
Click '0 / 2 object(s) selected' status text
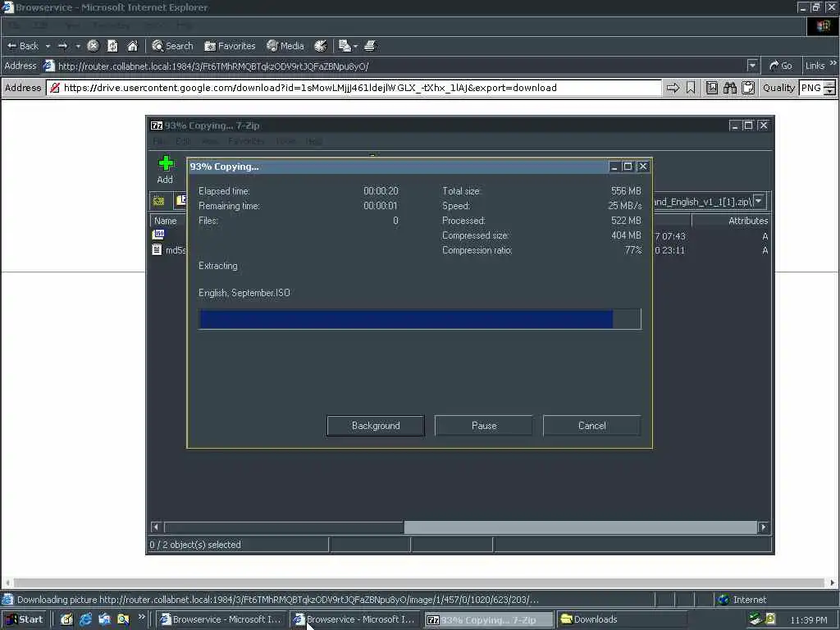[x=195, y=545]
